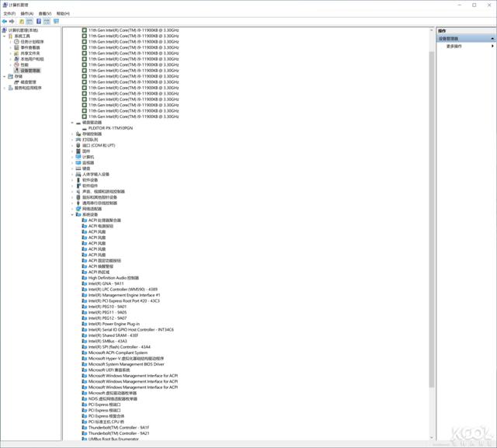
Task: Click the device list scrollbar up arrow
Action: tap(432, 30)
